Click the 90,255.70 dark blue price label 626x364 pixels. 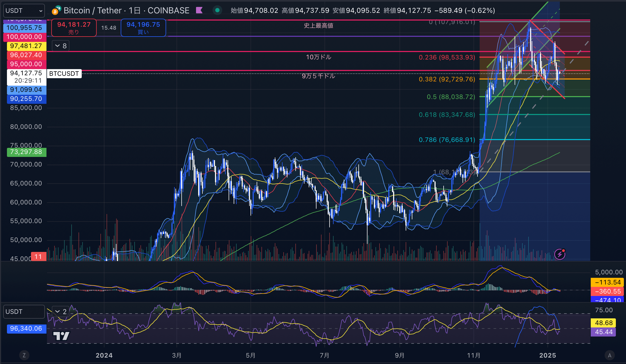tap(26, 99)
